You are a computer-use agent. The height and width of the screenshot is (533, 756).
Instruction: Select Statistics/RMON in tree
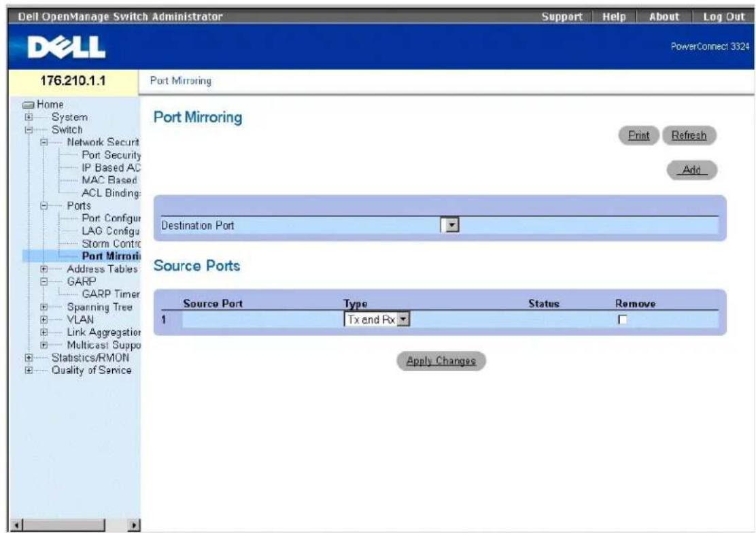point(90,358)
